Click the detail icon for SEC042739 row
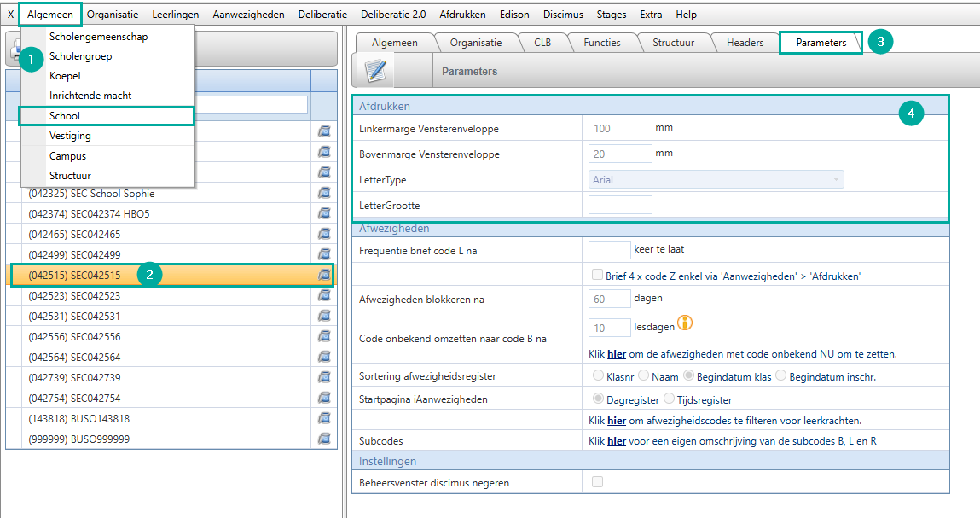 pyautogui.click(x=324, y=377)
